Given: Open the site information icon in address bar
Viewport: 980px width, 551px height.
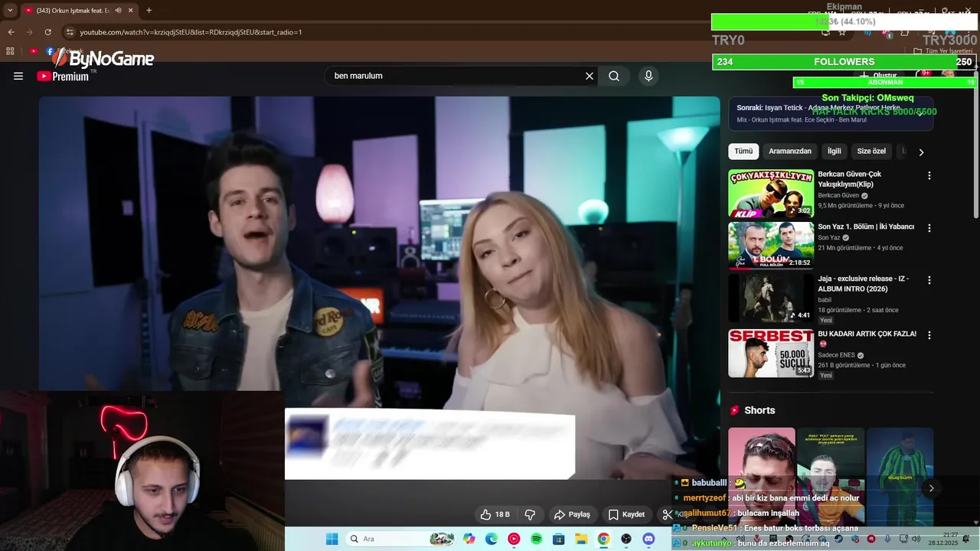Looking at the screenshot, I should [x=70, y=32].
